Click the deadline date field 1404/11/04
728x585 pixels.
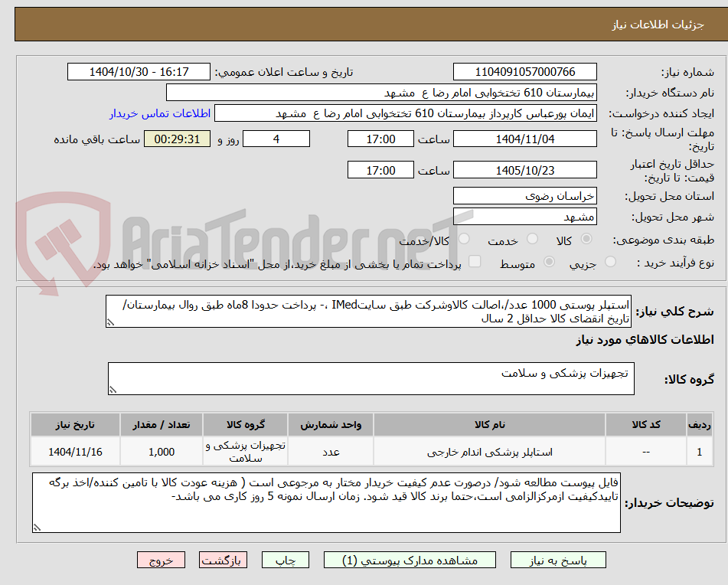pos(524,139)
